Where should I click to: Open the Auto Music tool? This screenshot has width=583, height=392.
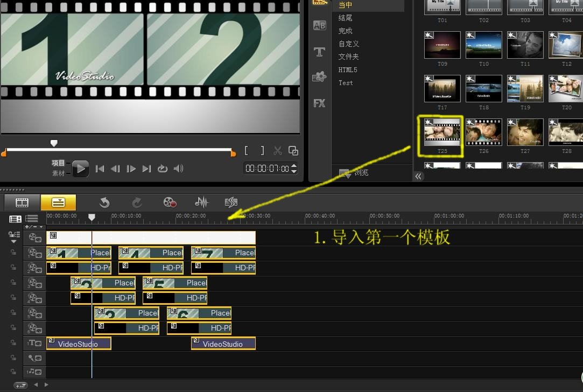[231, 202]
